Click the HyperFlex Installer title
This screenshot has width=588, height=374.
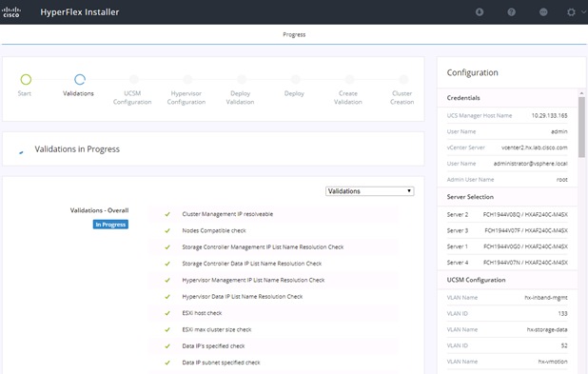(x=80, y=12)
